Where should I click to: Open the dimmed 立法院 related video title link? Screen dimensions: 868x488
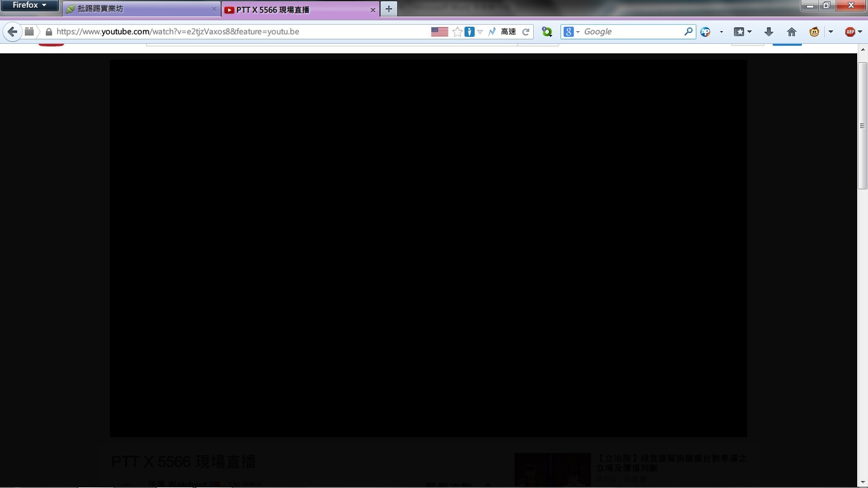pyautogui.click(x=672, y=463)
